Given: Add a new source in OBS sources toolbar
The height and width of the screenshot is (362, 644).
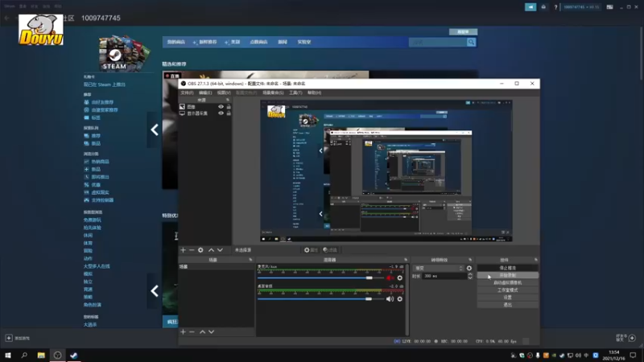Looking at the screenshot, I should [184, 250].
